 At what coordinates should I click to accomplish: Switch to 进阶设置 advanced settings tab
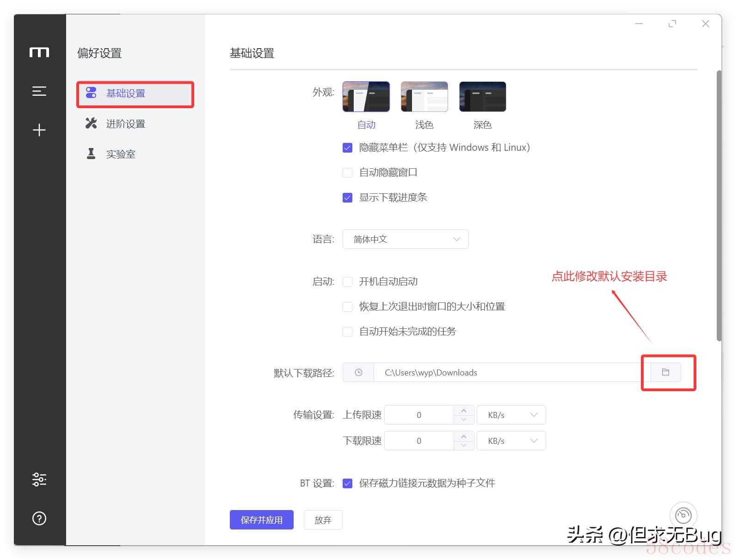tap(125, 124)
